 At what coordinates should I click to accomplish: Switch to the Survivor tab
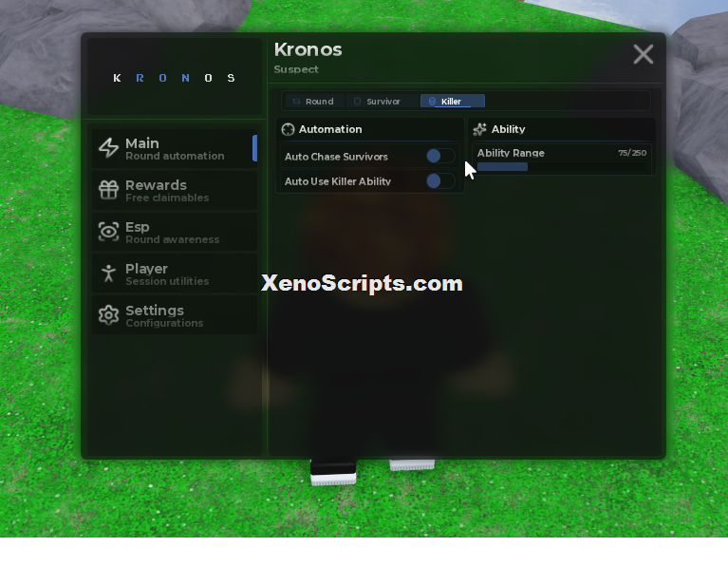[x=382, y=102]
